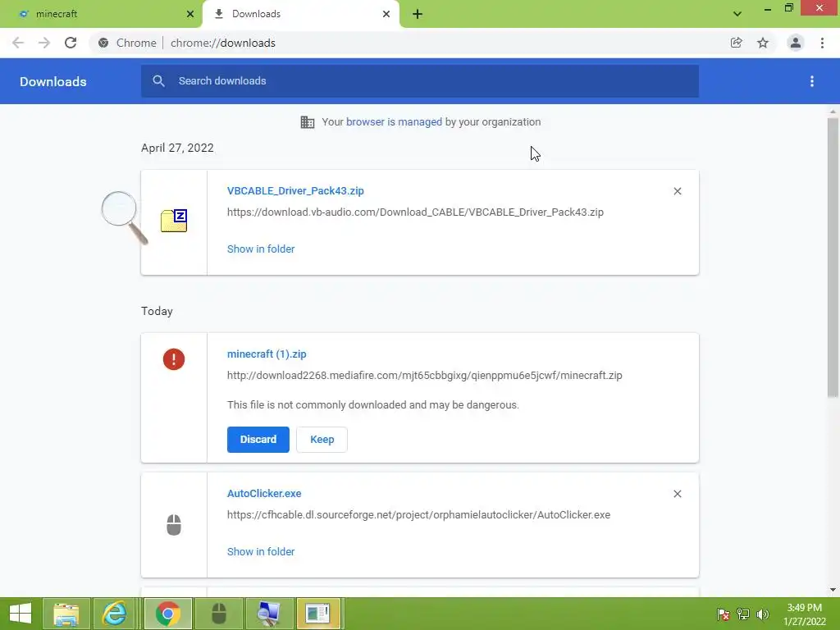Image resolution: width=840 pixels, height=630 pixels.
Task: Open Downloads page more actions menu
Action: pyautogui.click(x=812, y=81)
